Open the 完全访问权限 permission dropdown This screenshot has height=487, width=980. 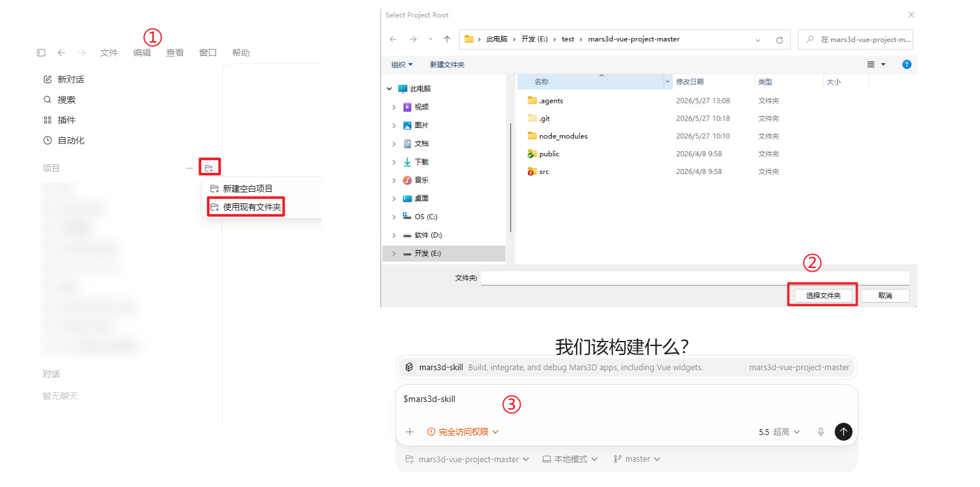click(x=463, y=432)
